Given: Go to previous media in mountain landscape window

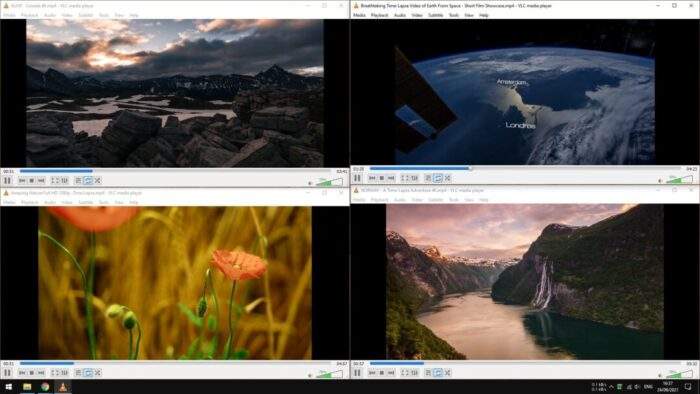Looking at the screenshot, I should [22, 181].
